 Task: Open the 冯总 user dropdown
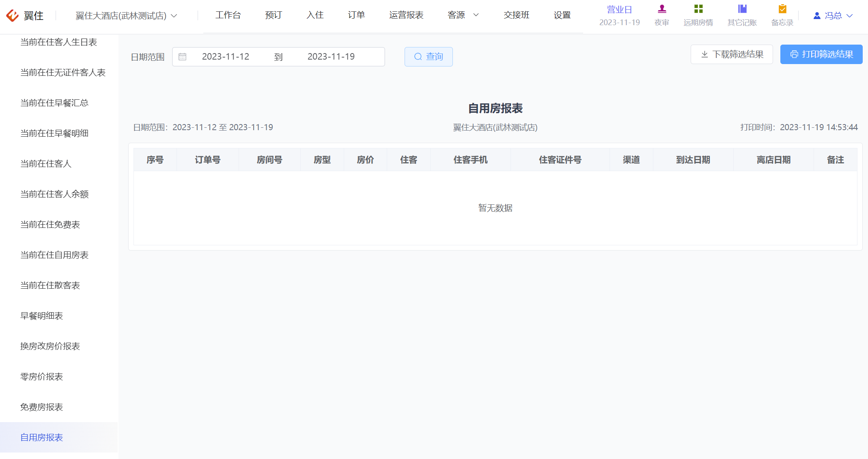click(x=833, y=15)
